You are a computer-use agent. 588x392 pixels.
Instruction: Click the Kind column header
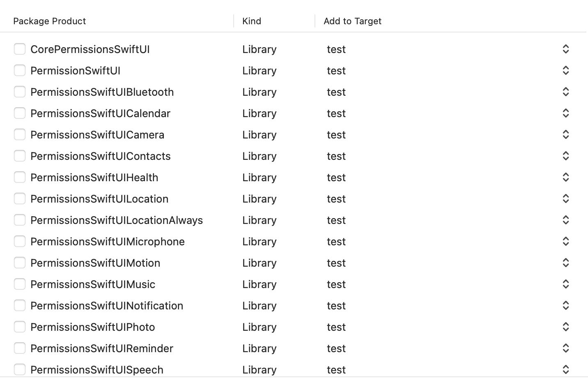(x=252, y=21)
